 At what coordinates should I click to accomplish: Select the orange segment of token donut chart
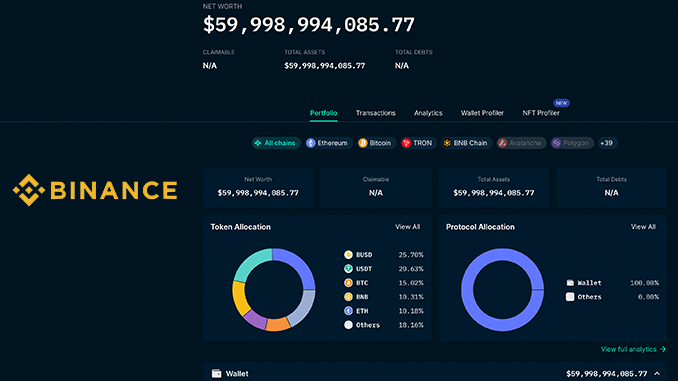278,325
